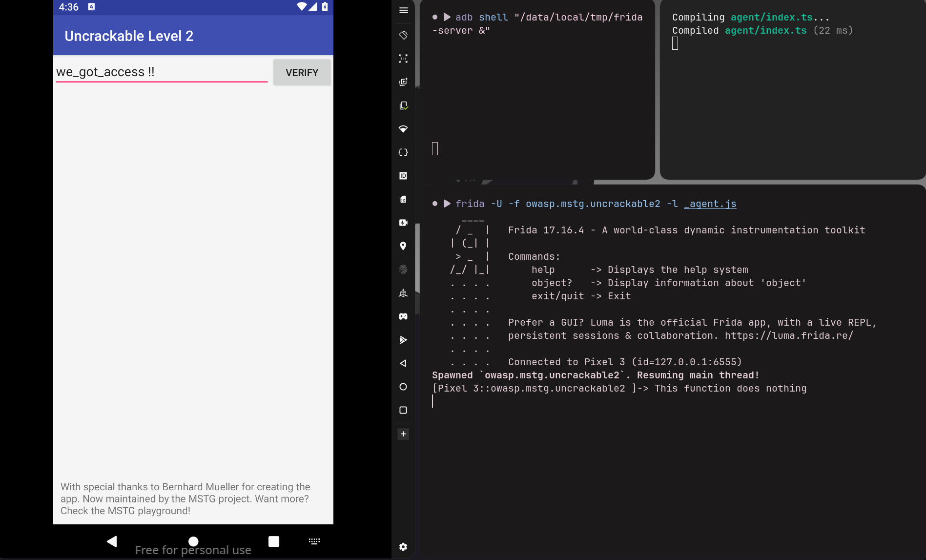Open the curly braces code widget
Screen dimensions: 926x560
[403, 152]
